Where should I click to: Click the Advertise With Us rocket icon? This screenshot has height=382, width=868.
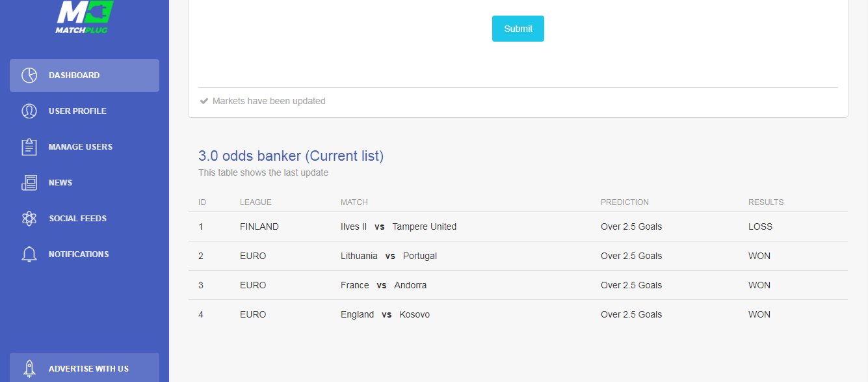29,369
